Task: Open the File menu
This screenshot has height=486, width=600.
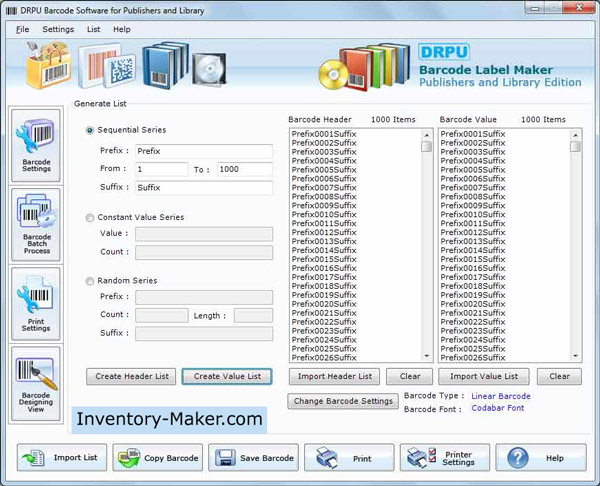Action: click(x=22, y=30)
